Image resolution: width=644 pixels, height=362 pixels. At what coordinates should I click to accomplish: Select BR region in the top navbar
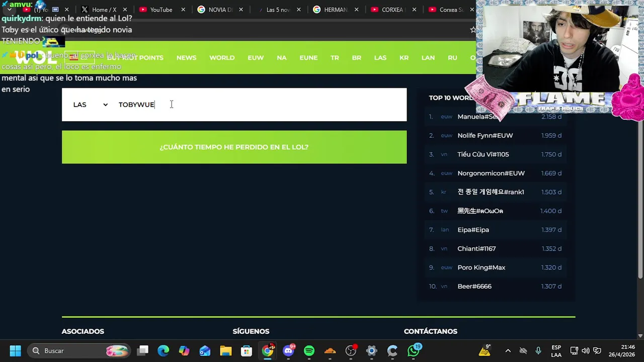pyautogui.click(x=357, y=58)
